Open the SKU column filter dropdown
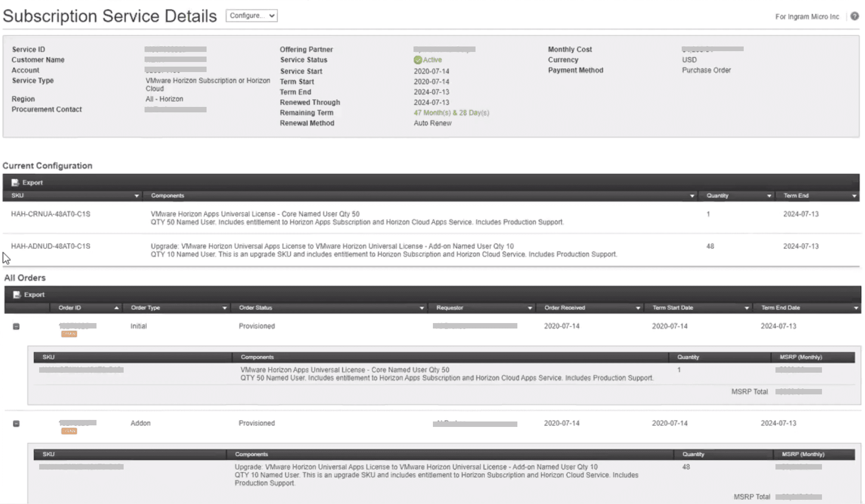The image size is (865, 504). tap(136, 196)
